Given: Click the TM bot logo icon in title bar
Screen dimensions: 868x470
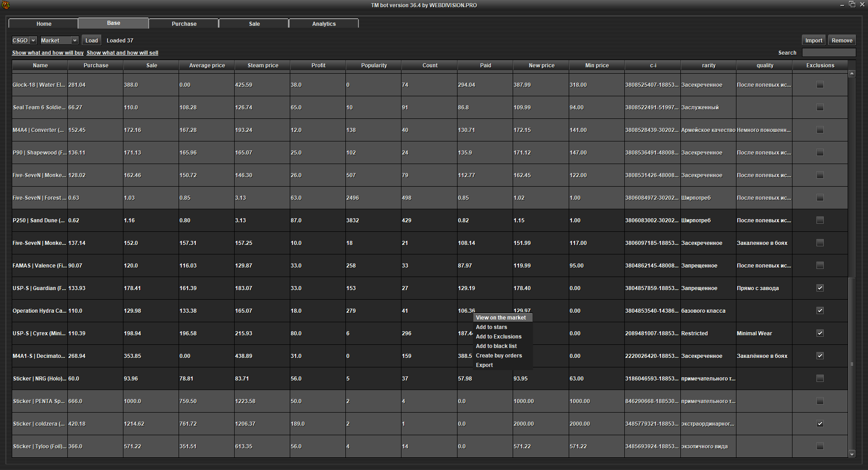Looking at the screenshot, I should (x=5, y=5).
